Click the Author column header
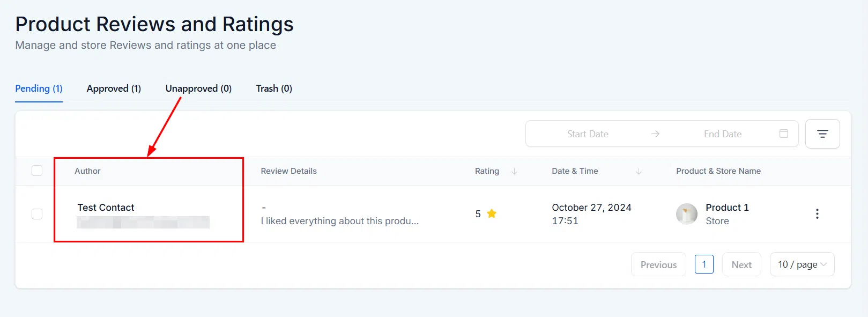The height and width of the screenshot is (317, 868). click(x=87, y=171)
